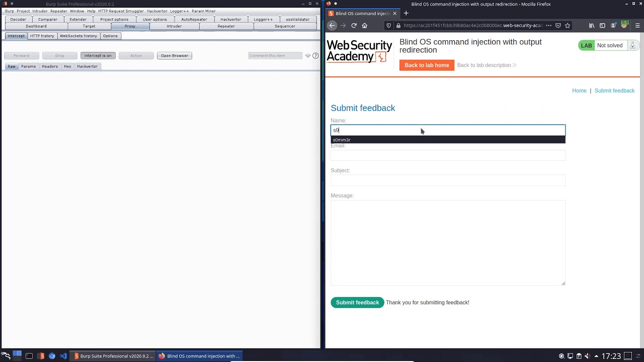644x362 pixels.
Task: Go back in Firefox history
Action: click(x=332, y=26)
